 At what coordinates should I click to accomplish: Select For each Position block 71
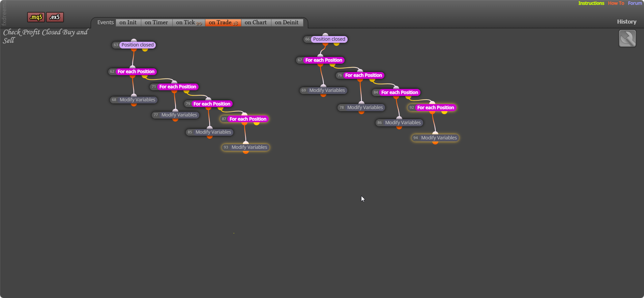(174, 87)
